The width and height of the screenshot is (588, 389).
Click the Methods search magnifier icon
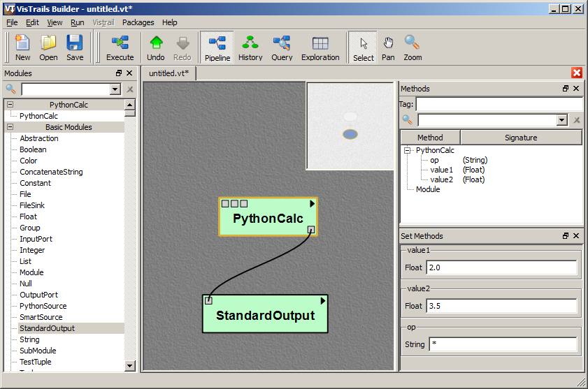[407, 120]
